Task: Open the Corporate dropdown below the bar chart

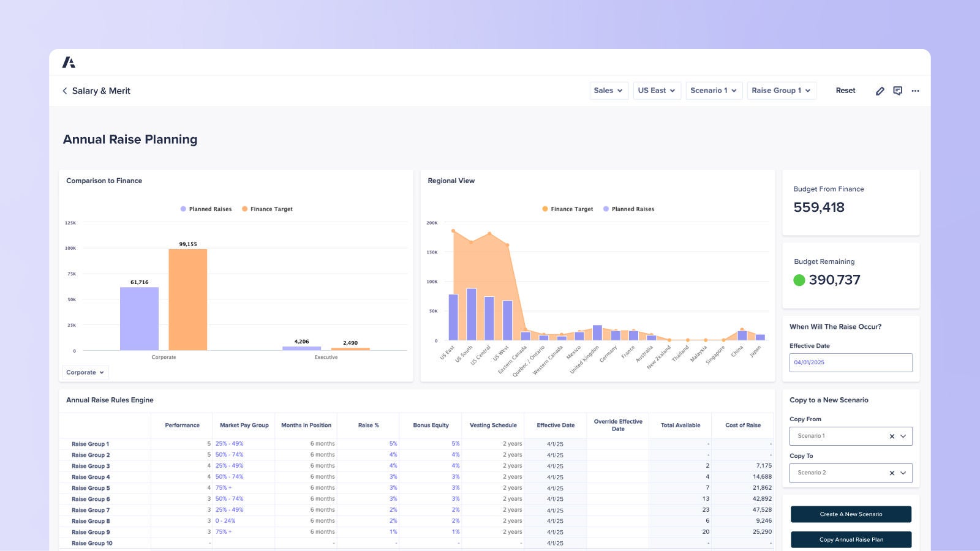Action: pyautogui.click(x=85, y=372)
